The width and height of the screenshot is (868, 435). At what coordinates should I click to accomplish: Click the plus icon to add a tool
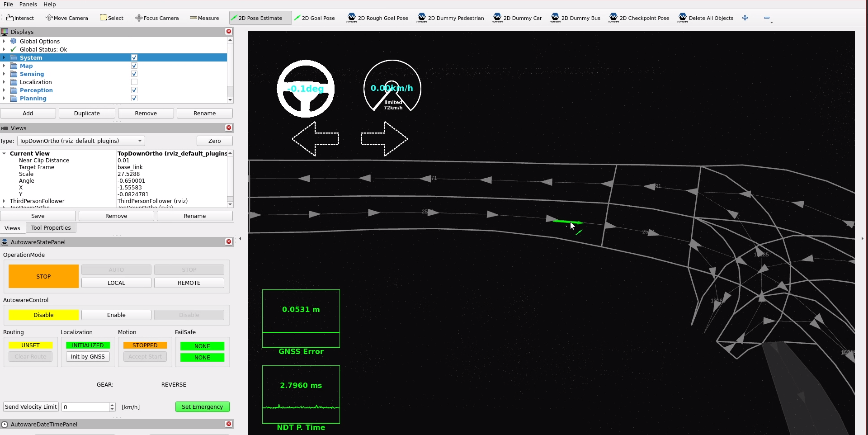coord(745,18)
